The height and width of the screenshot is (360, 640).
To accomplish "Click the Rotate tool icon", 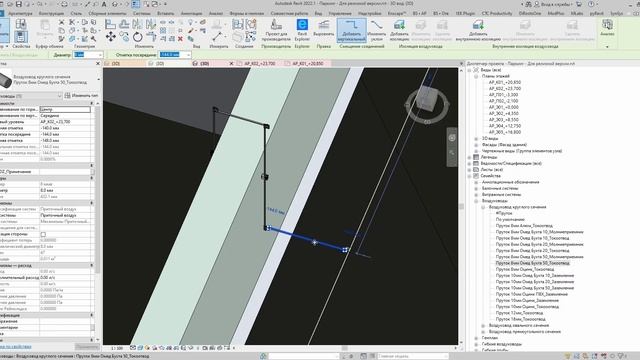I will [x=138, y=37].
